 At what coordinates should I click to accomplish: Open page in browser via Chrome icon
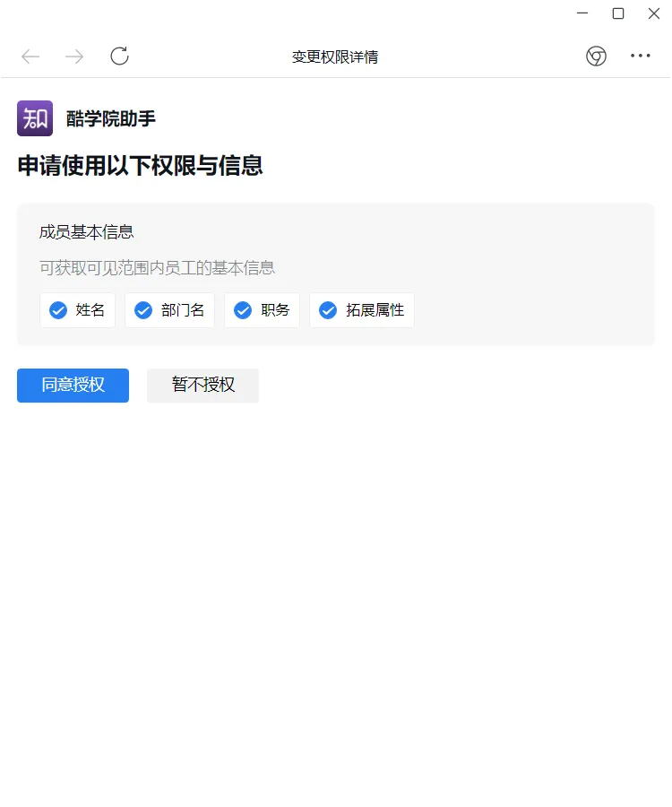596,56
